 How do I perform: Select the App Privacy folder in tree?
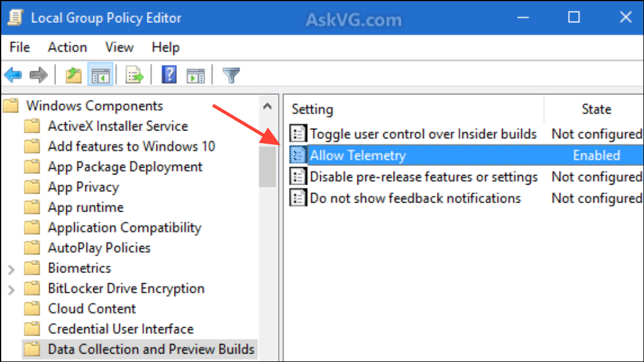coord(83,187)
